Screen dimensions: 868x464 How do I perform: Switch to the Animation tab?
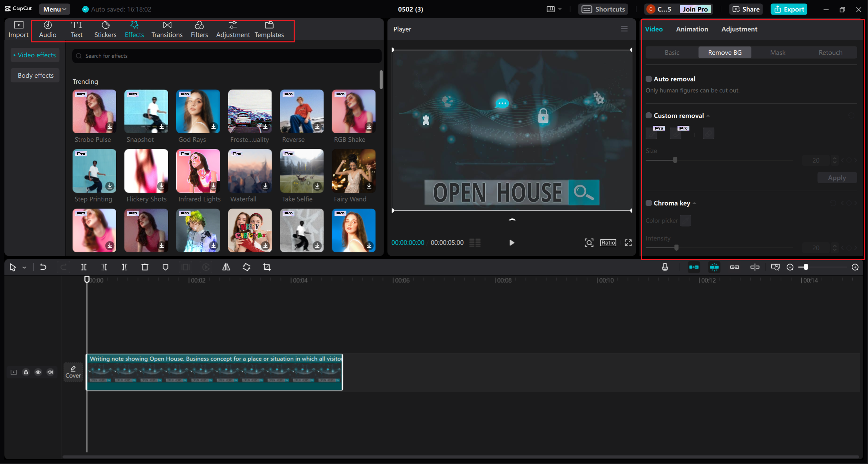[692, 29]
